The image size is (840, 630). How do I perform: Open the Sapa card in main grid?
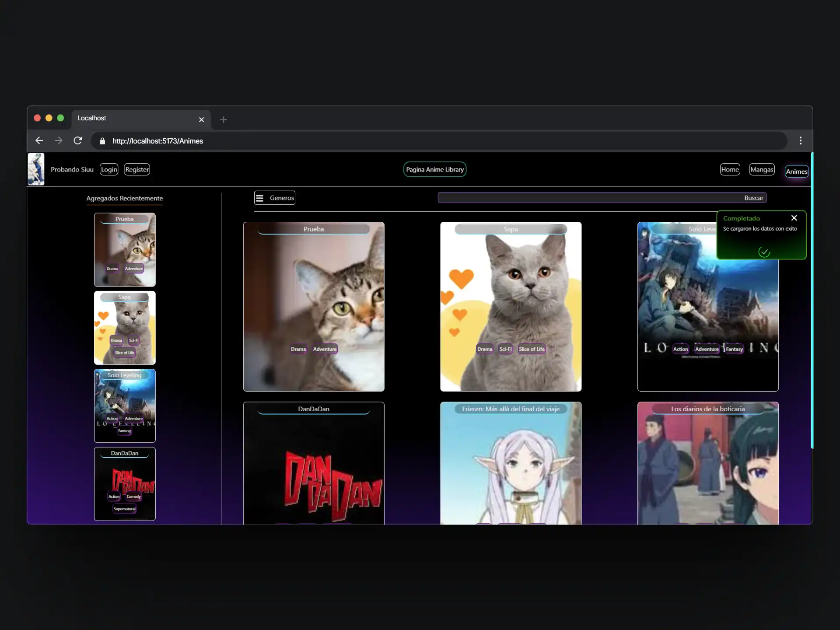(x=511, y=306)
